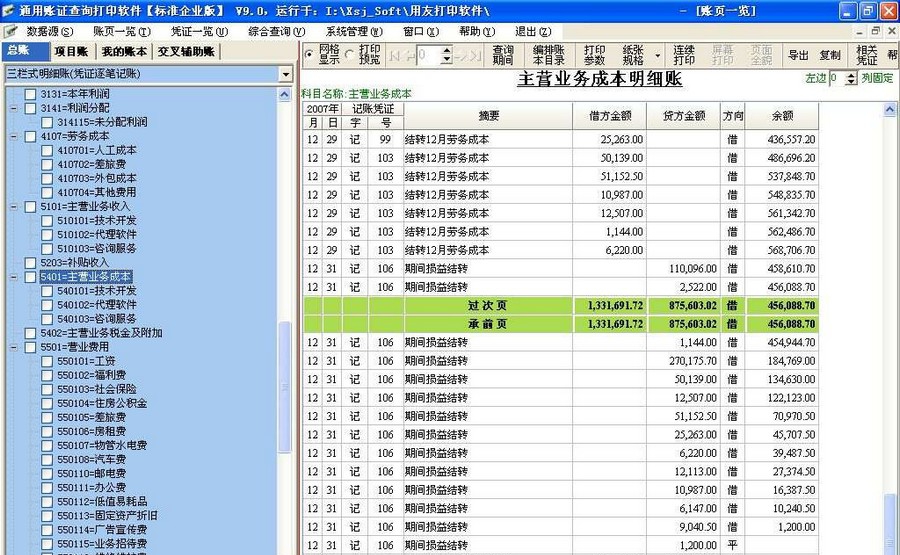
Task: Collapse the 5401=主营业务成本 tree node
Action: [14, 277]
